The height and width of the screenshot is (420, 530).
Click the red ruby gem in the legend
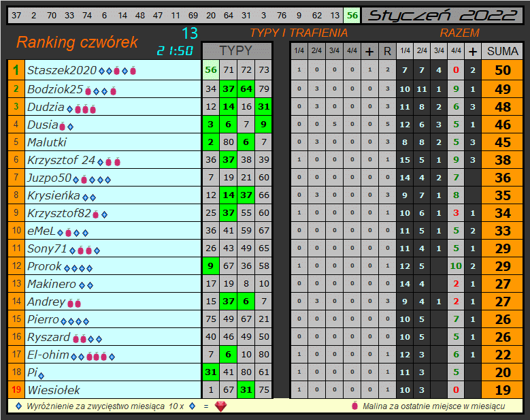220,406
